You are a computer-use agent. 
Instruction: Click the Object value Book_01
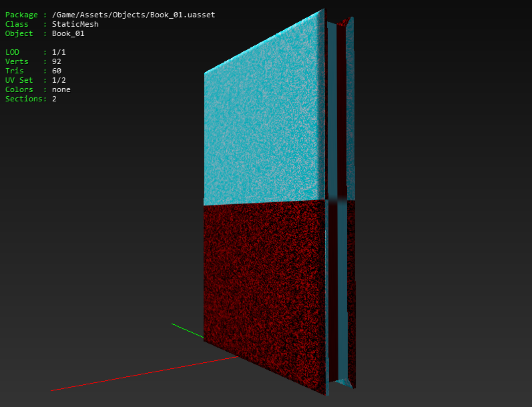point(68,33)
